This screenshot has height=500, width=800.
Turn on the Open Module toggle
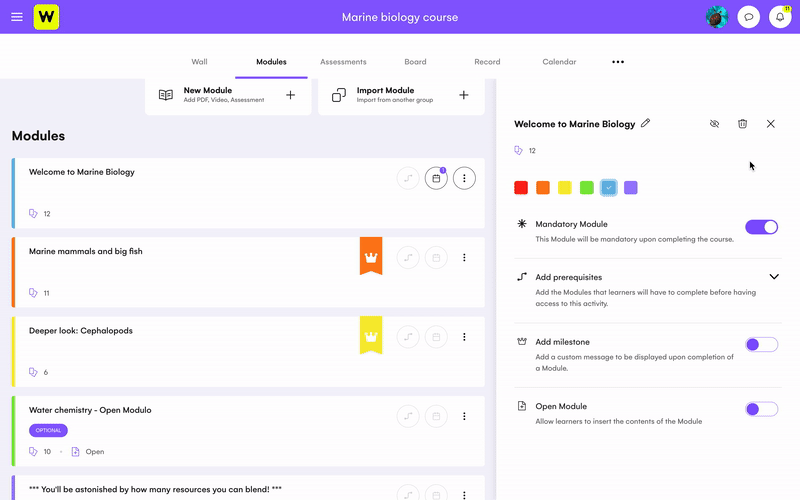[x=762, y=409]
